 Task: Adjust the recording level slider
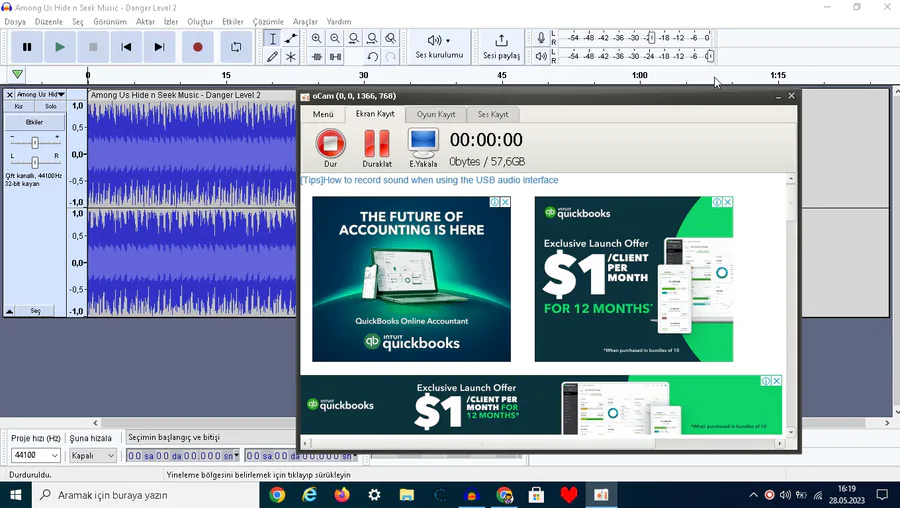651,38
